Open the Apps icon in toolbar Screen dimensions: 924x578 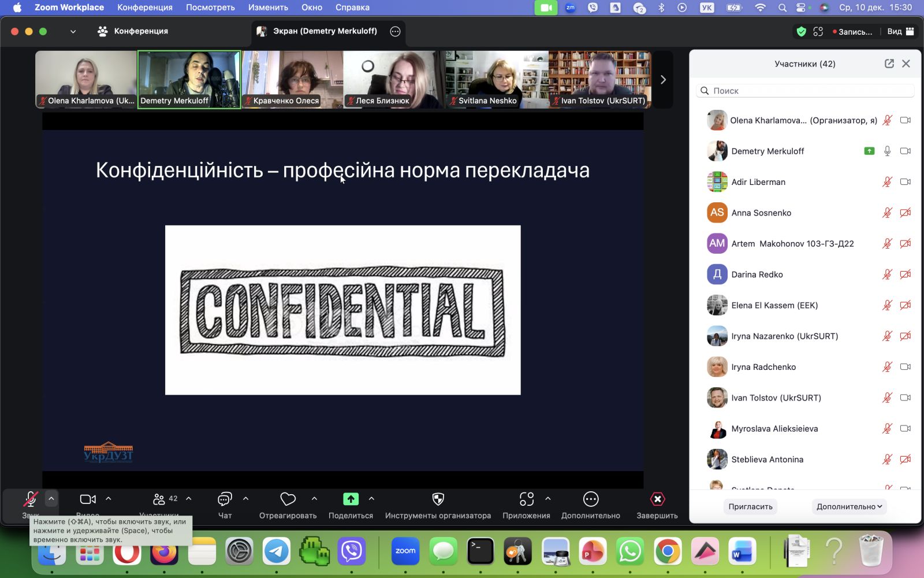click(x=526, y=499)
